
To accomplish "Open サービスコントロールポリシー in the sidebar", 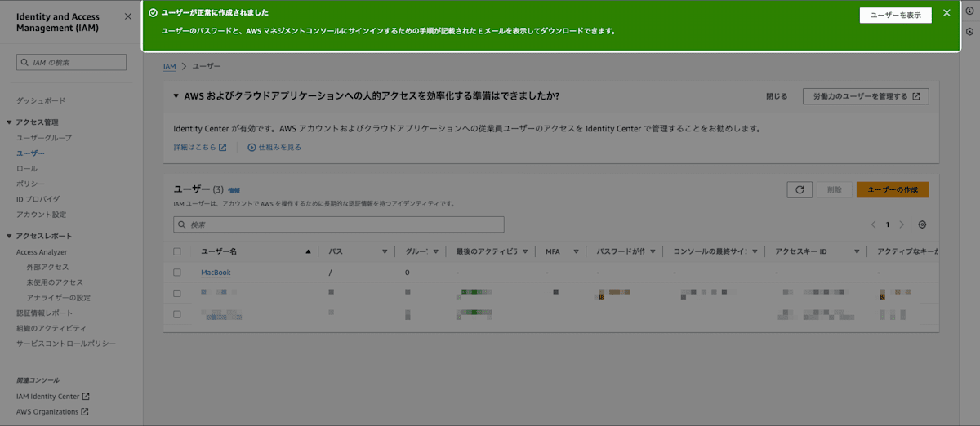I will 66,344.
